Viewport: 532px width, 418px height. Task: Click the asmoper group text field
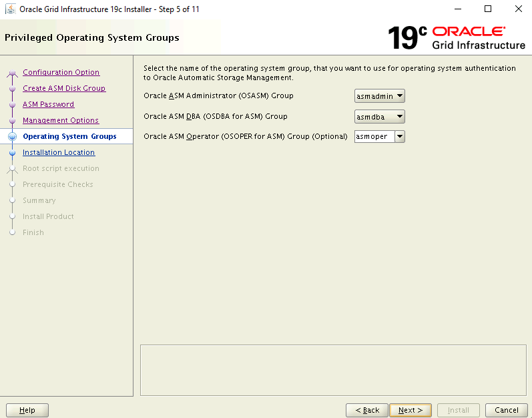tap(374, 137)
